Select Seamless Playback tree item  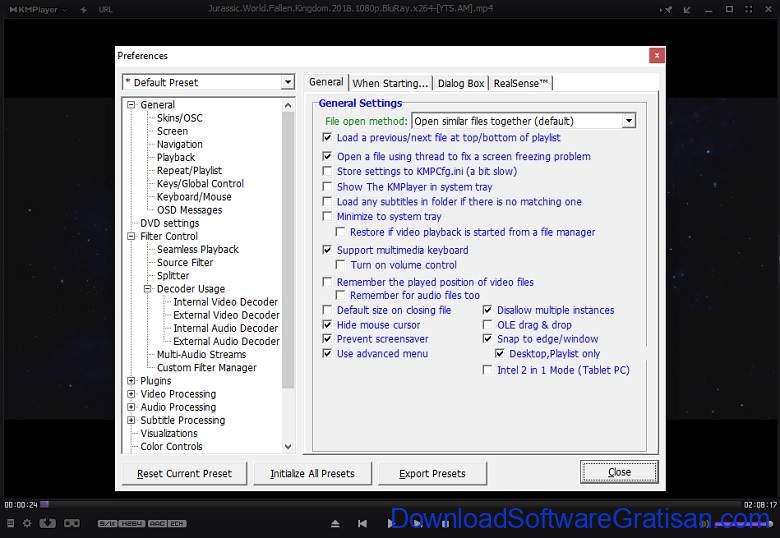(197, 249)
